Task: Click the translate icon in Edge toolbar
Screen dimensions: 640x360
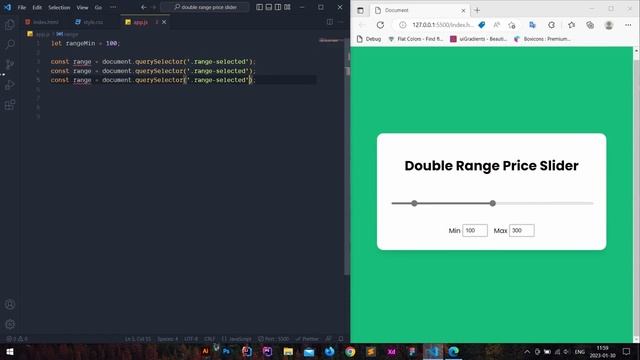Action: click(x=532, y=25)
